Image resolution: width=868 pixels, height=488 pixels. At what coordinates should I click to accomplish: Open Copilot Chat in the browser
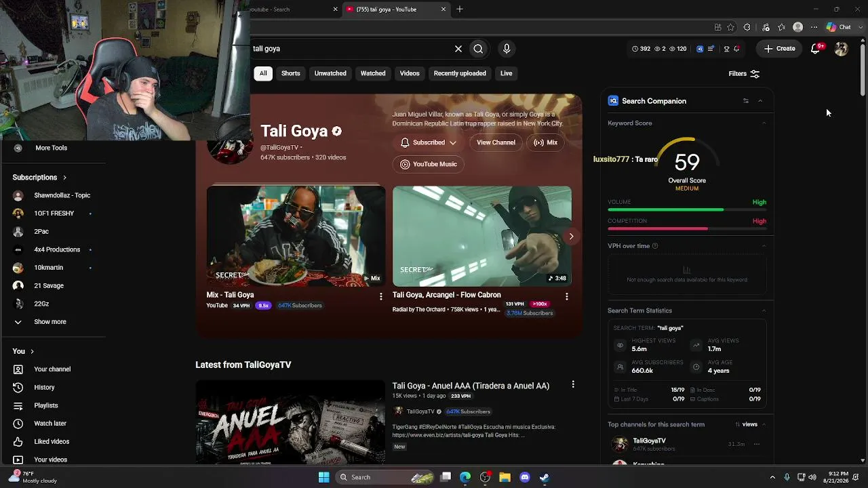[839, 27]
